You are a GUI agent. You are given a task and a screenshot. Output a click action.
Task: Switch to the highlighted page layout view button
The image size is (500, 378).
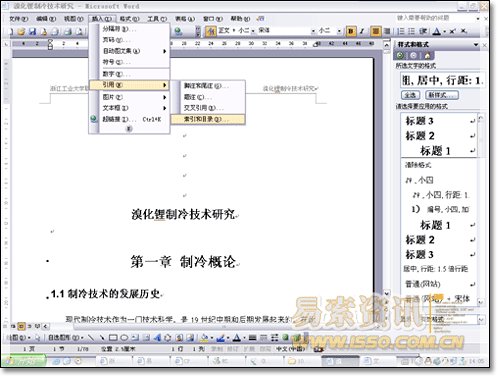pos(21,326)
